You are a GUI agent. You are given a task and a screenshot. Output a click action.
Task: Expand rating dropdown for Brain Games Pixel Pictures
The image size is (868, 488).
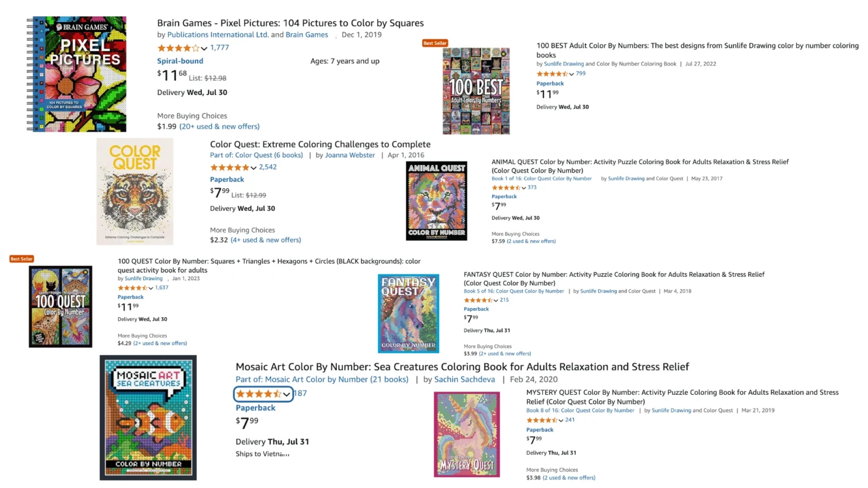pyautogui.click(x=204, y=48)
